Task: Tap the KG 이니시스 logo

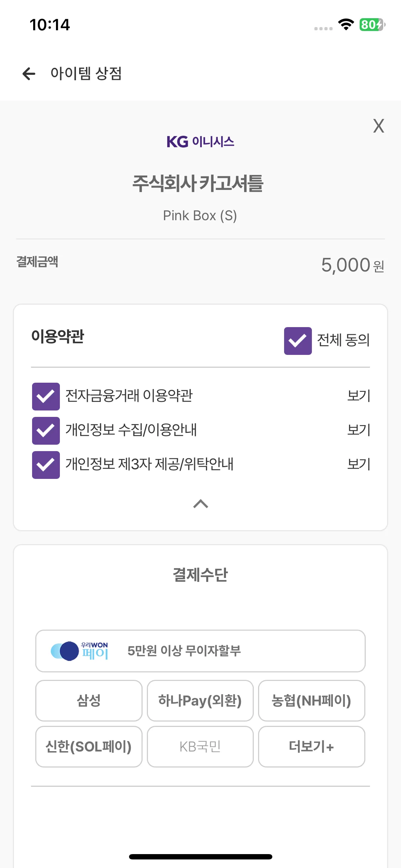Action: click(x=200, y=141)
